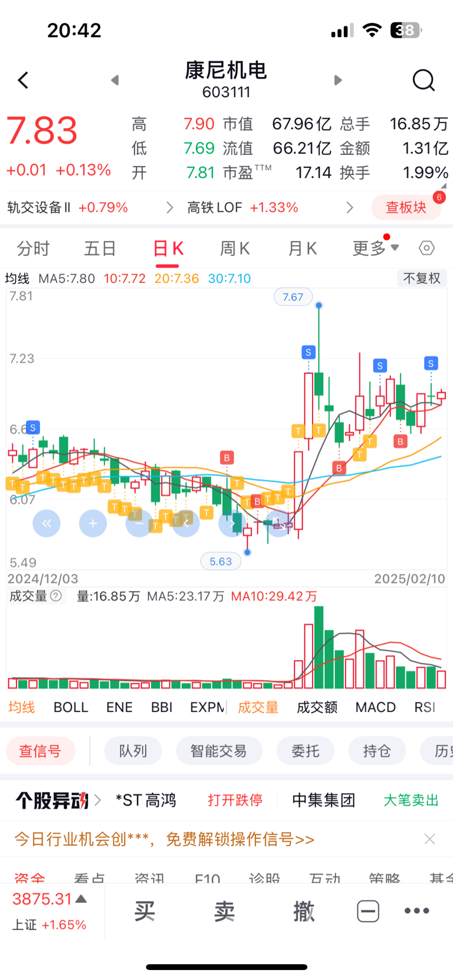
Task: Select the 成交量 sub-indicator
Action: (258, 707)
